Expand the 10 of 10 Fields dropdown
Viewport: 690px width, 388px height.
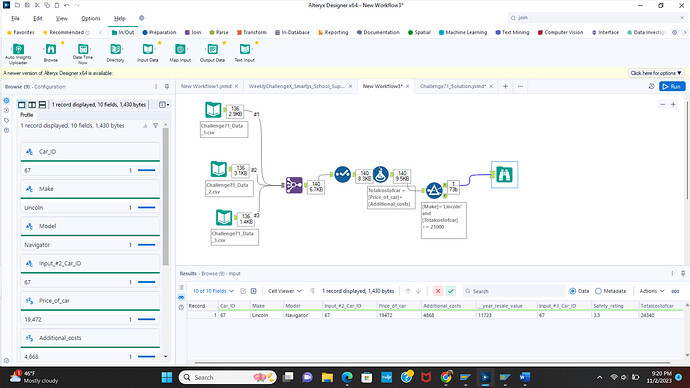(x=213, y=291)
